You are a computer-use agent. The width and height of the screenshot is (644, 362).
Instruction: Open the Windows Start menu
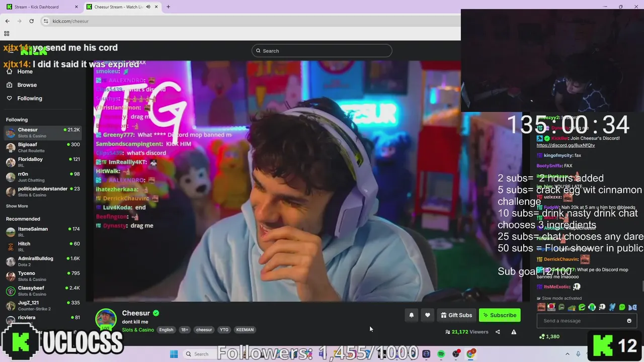[x=174, y=354]
